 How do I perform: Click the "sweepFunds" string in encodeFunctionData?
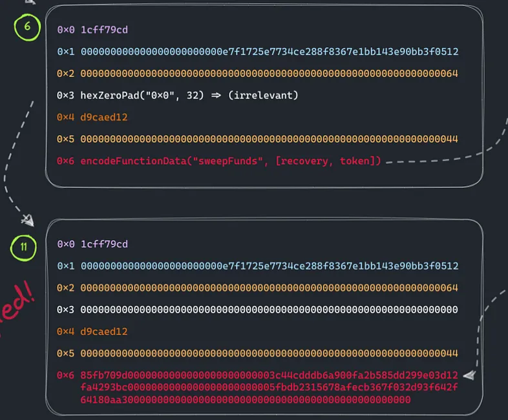(x=233, y=161)
